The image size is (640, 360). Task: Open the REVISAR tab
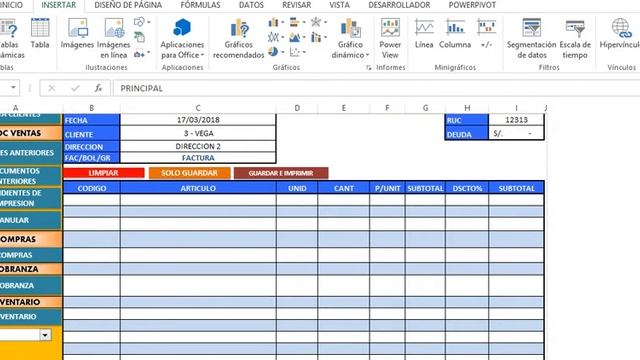296,5
